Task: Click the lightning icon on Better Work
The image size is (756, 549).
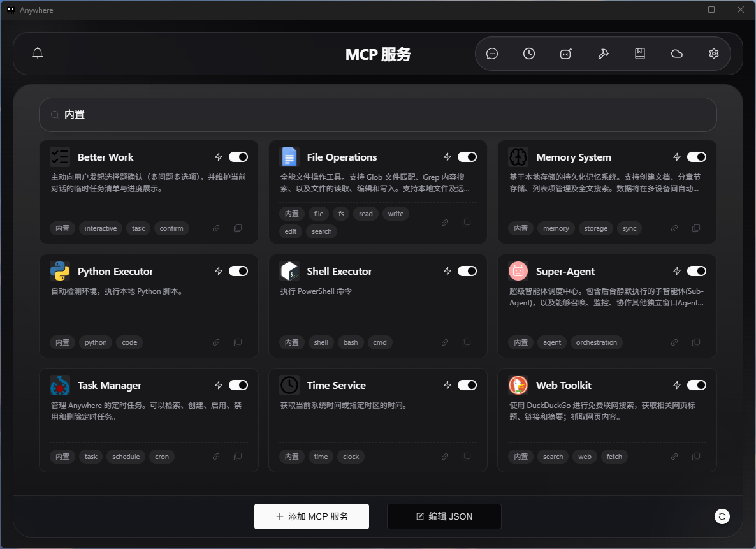Action: point(219,157)
